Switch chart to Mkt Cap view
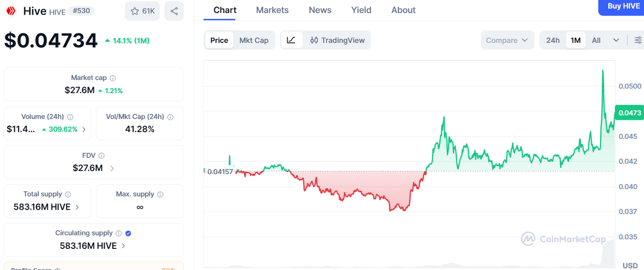This screenshot has width=644, height=270. tap(254, 40)
